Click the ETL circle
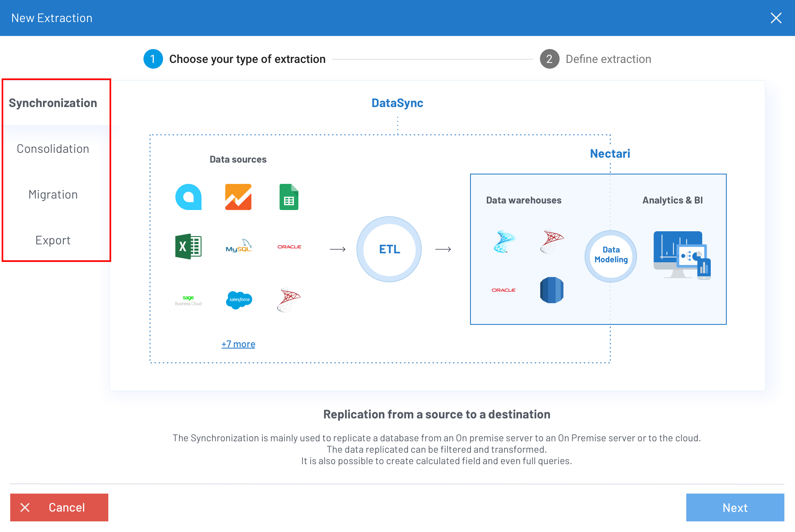The image size is (795, 532). coord(389,249)
